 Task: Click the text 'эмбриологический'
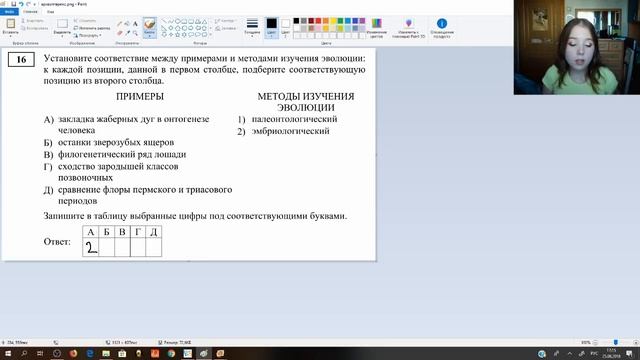coord(290,131)
